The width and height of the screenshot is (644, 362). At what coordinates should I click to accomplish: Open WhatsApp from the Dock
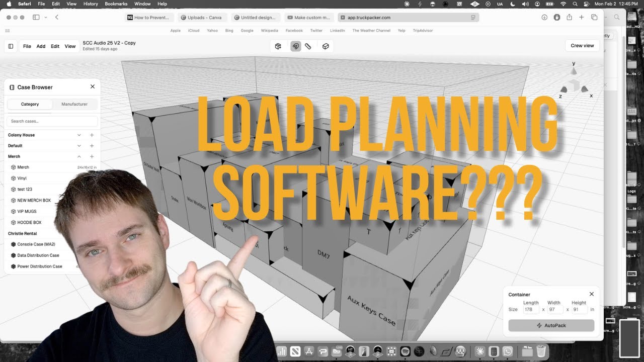pyautogui.click(x=507, y=351)
